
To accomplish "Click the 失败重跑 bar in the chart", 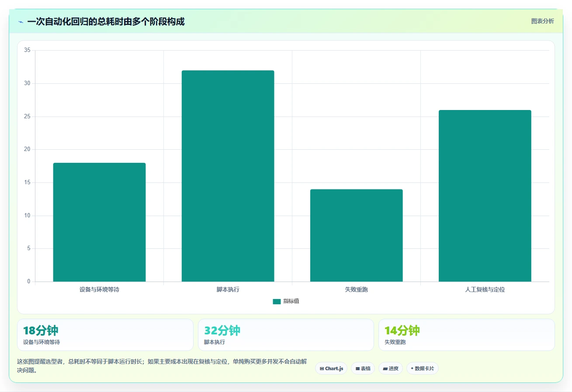I will point(356,235).
